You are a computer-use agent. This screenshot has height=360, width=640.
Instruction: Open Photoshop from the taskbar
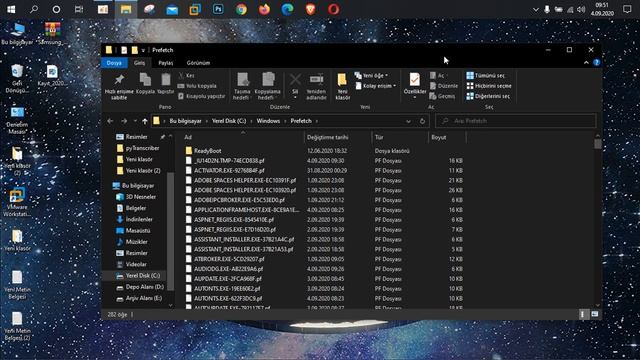click(218, 9)
